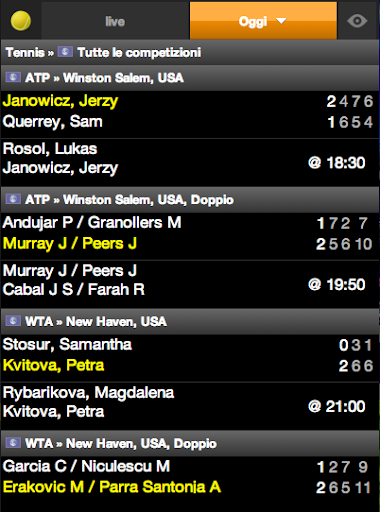This screenshot has width=380, height=512.
Task: Collapse the ATP Winston Salem, USA Doppio section
Action: [190, 199]
